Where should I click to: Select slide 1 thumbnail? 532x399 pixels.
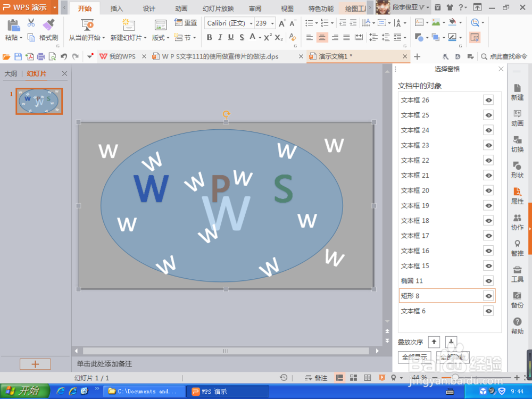pos(39,101)
